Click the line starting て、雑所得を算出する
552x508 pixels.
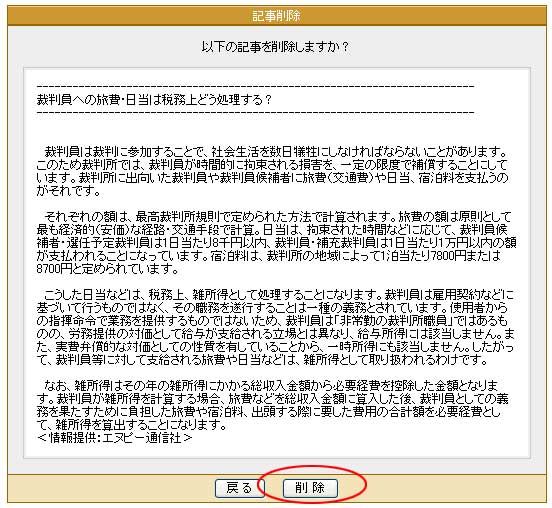click(x=131, y=425)
